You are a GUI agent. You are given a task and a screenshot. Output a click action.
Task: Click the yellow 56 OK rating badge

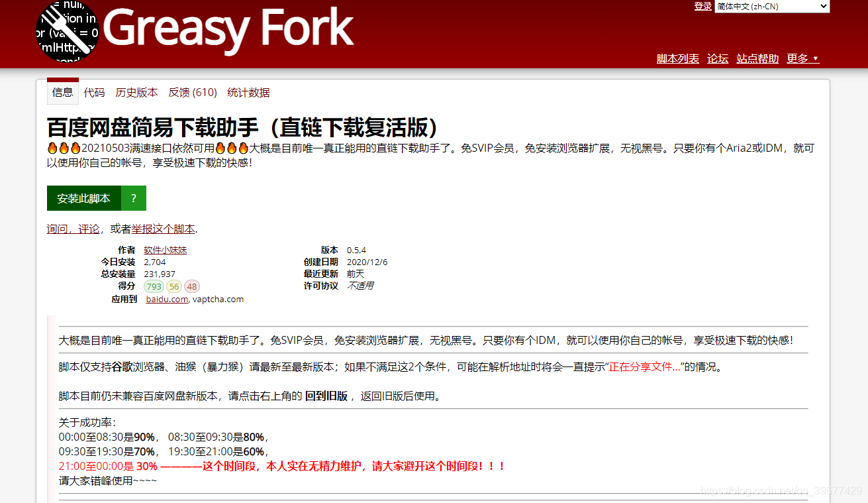(173, 286)
